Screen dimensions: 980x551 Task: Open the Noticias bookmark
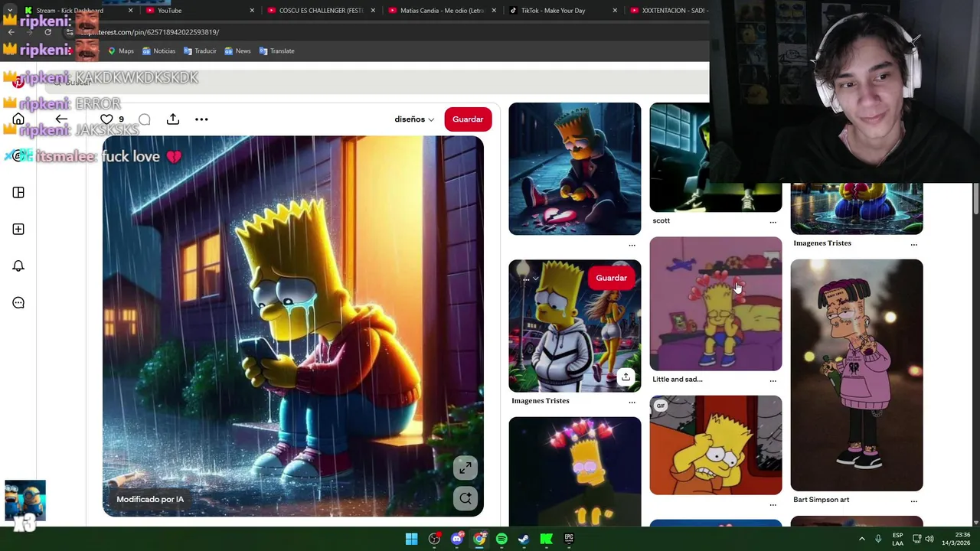click(158, 51)
